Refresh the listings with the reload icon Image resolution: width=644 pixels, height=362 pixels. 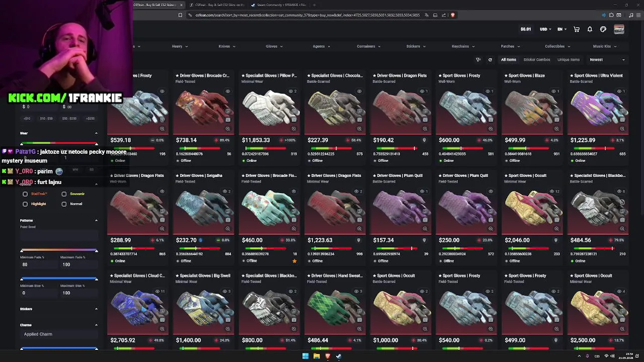click(x=490, y=60)
